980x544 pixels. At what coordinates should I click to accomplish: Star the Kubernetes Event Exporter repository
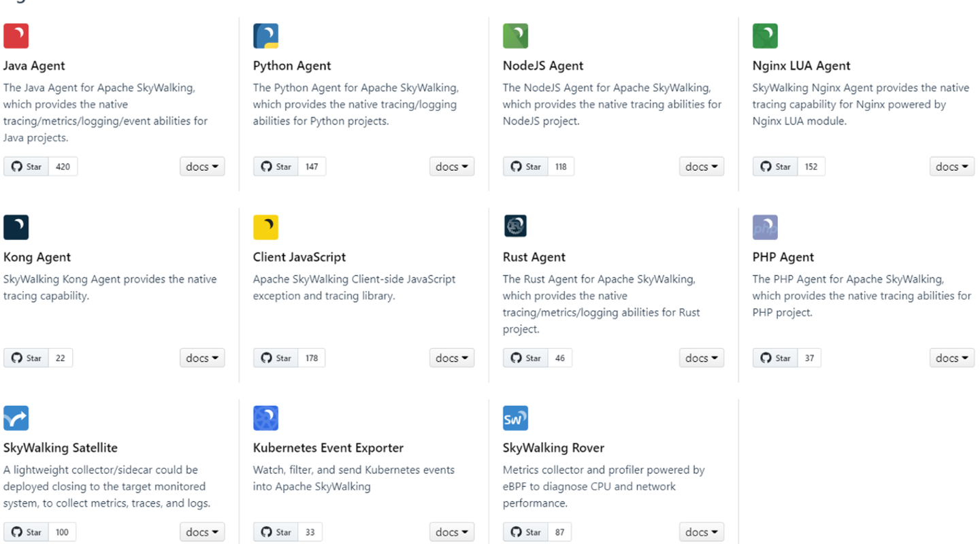coord(276,532)
